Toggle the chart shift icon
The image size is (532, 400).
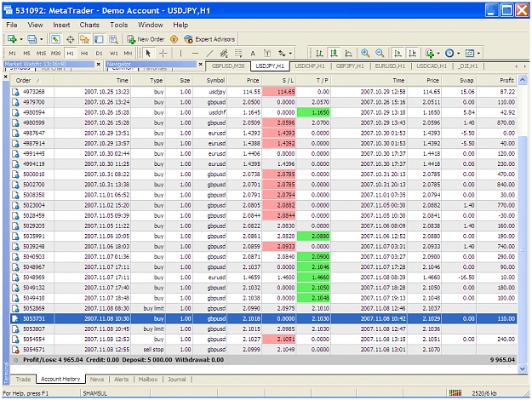[413, 54]
